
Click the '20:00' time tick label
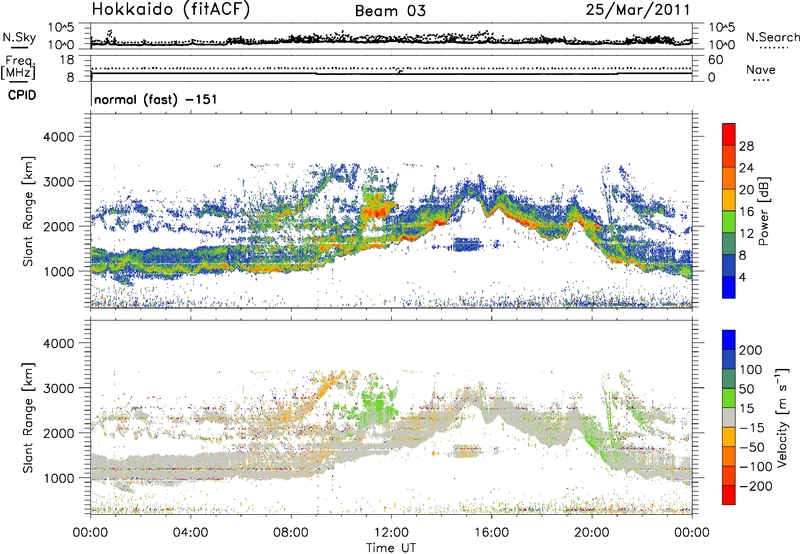coord(591,533)
